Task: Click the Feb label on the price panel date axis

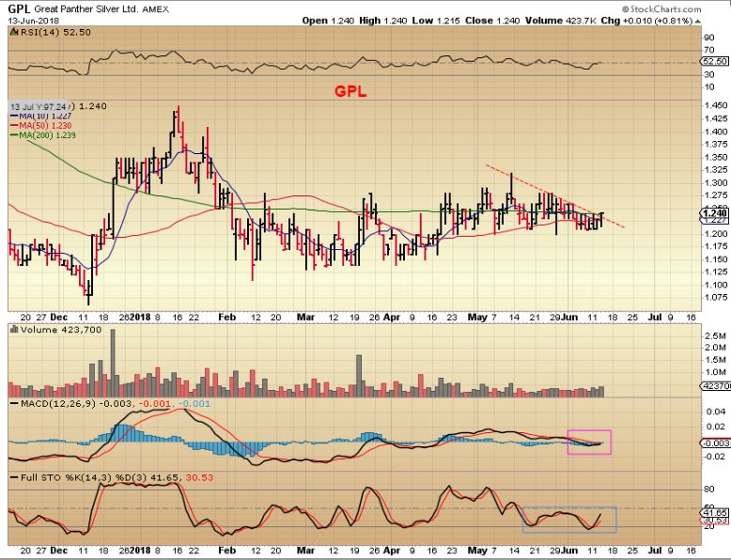Action: (227, 317)
